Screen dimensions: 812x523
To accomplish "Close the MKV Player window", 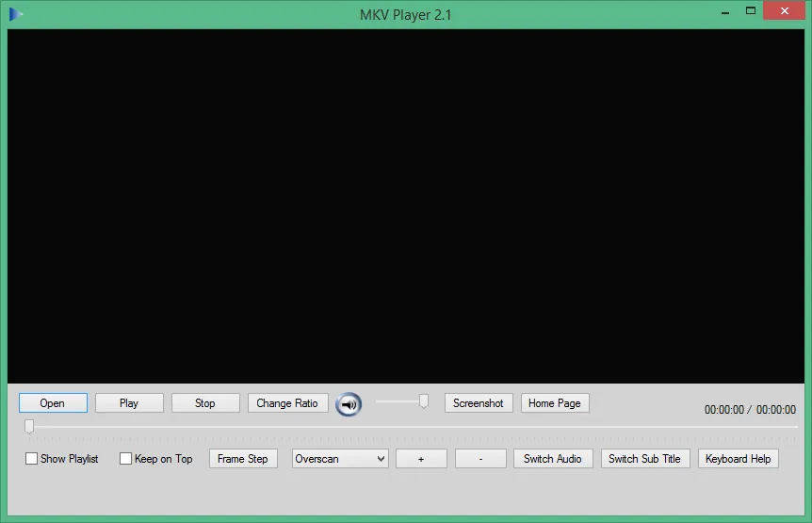I will pyautogui.click(x=784, y=11).
